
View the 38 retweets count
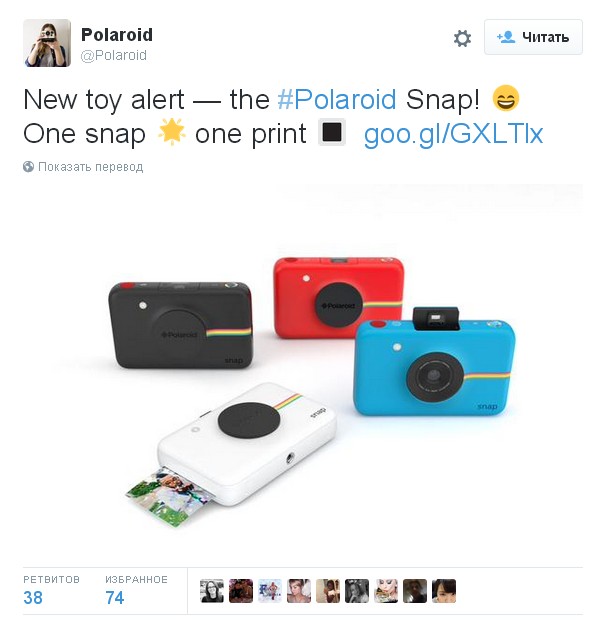pyautogui.click(x=33, y=597)
